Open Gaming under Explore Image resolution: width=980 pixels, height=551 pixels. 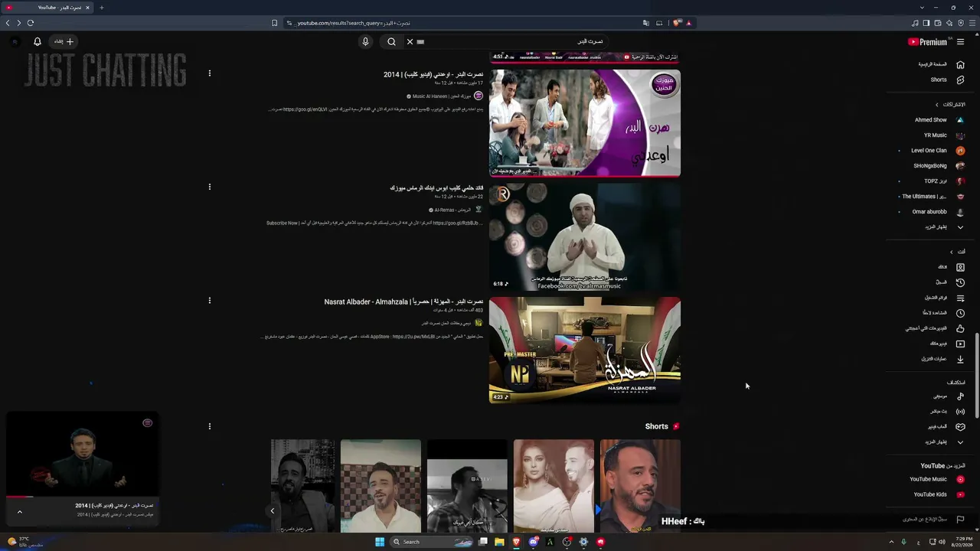[x=946, y=427]
